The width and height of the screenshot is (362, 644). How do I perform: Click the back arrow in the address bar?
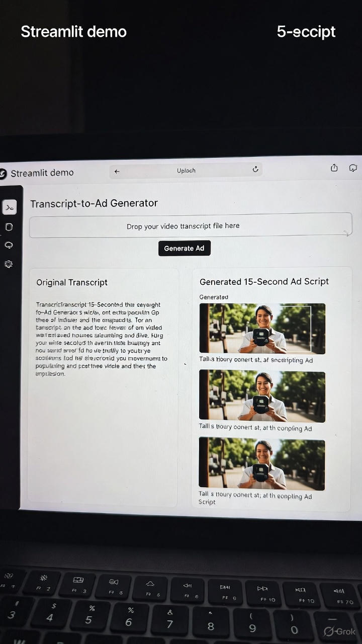coord(117,171)
